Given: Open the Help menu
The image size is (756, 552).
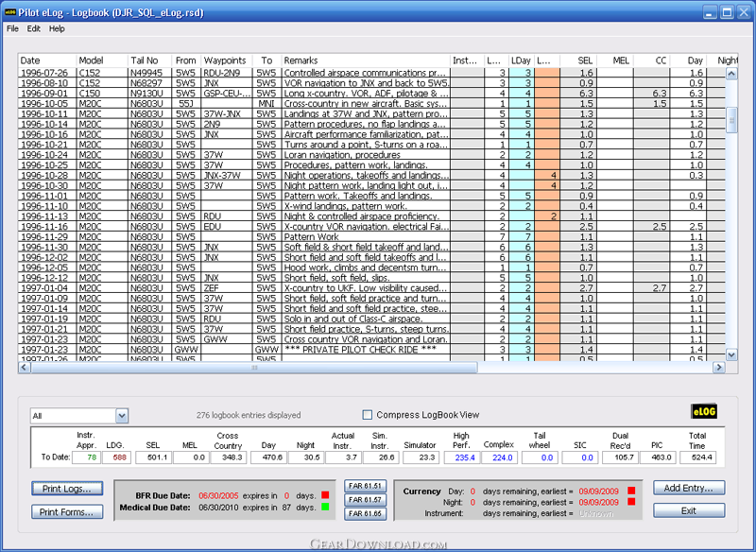Looking at the screenshot, I should tap(57, 28).
